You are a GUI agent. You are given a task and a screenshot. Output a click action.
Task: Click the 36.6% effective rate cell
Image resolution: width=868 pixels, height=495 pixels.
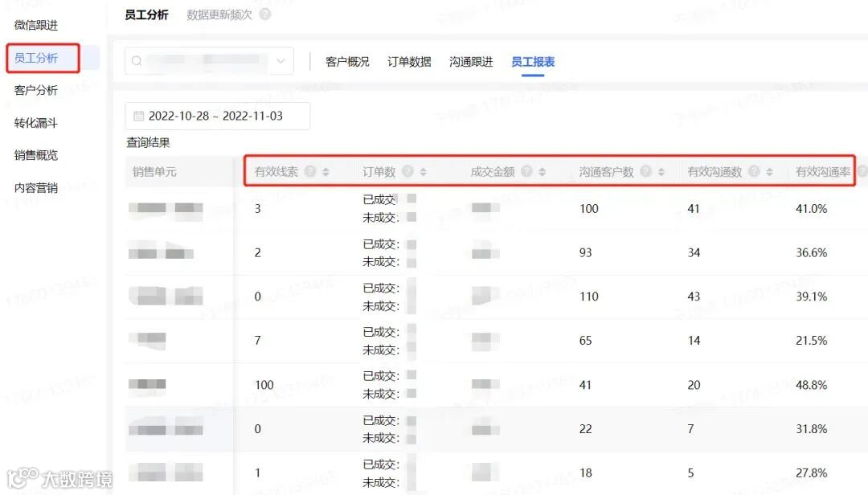click(811, 253)
